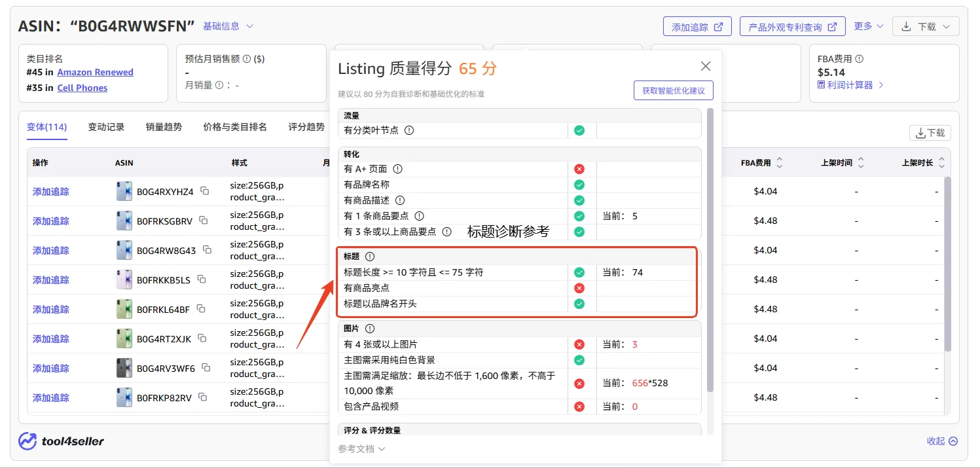The height and width of the screenshot is (468, 980).
Task: Copy ASIN B0FRKL64BF
Action: coord(201,309)
